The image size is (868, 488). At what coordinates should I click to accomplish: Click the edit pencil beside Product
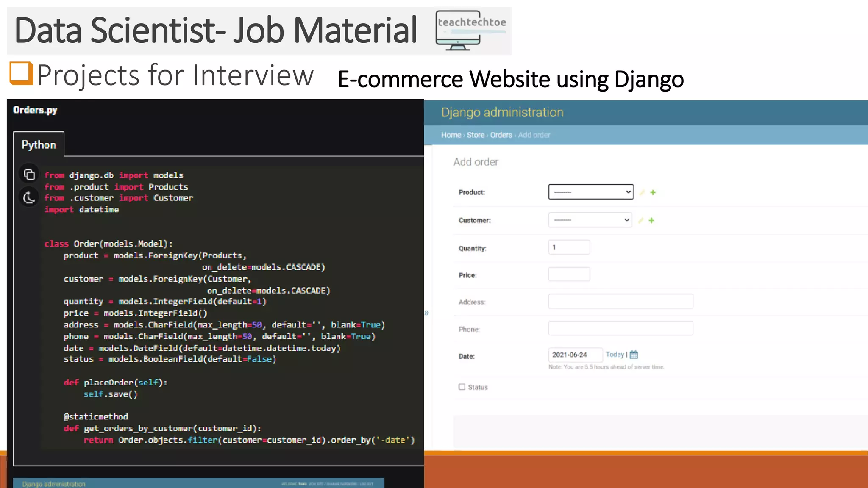pyautogui.click(x=642, y=192)
